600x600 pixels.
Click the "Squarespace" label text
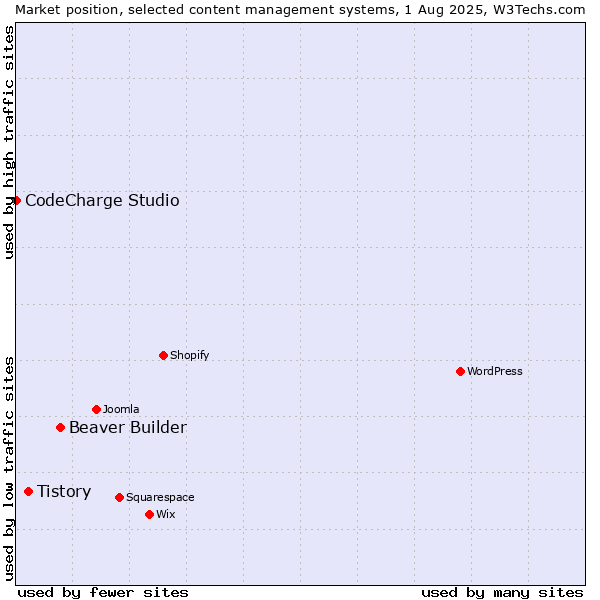coord(160,497)
